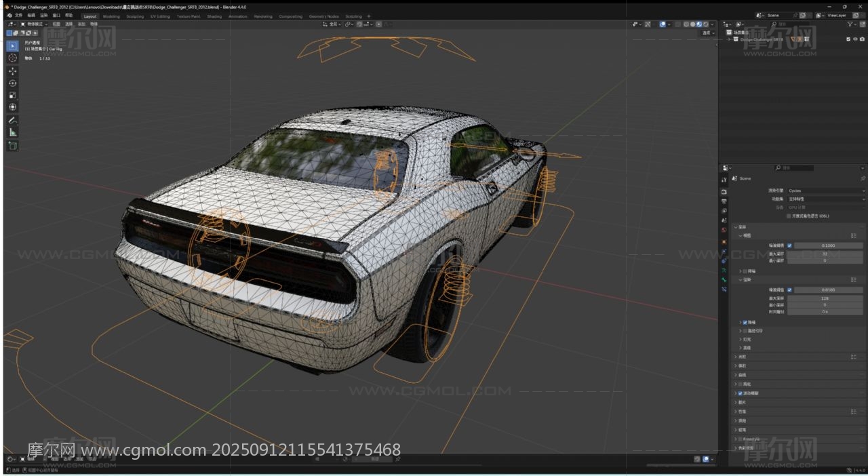This screenshot has height=476, width=868.
Task: Switch to the UV Editing workspace tab
Action: click(x=161, y=16)
